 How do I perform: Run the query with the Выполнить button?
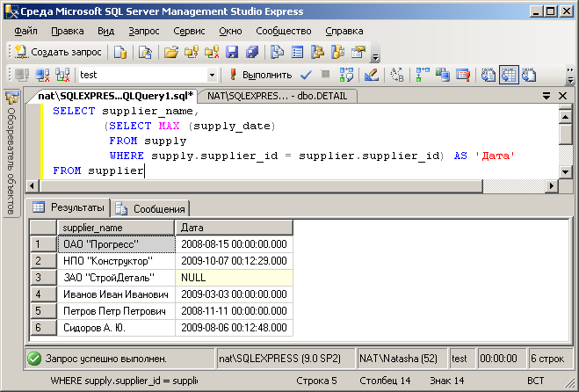point(261,75)
